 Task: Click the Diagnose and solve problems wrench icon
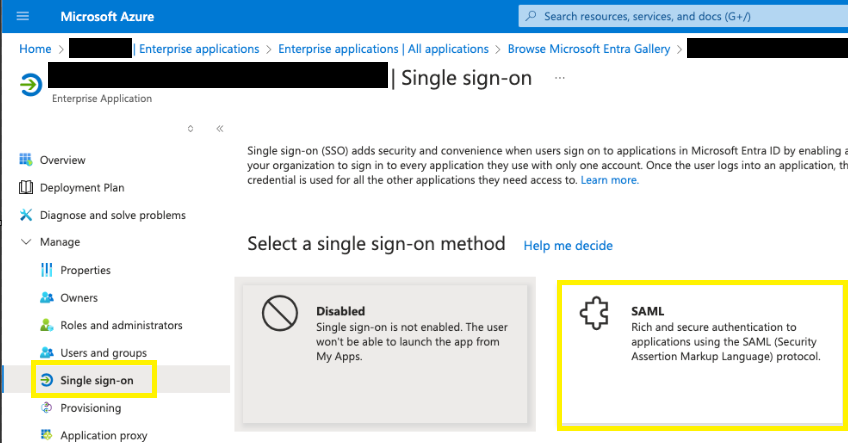25,215
